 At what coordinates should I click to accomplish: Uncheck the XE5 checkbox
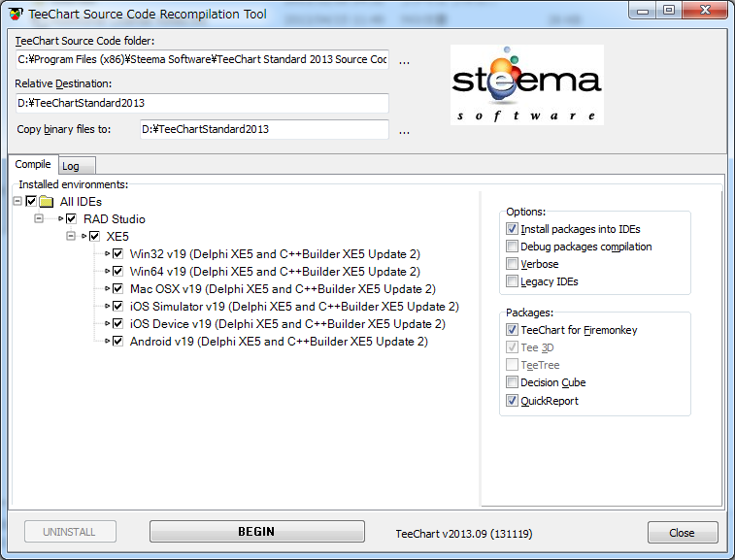[94, 236]
